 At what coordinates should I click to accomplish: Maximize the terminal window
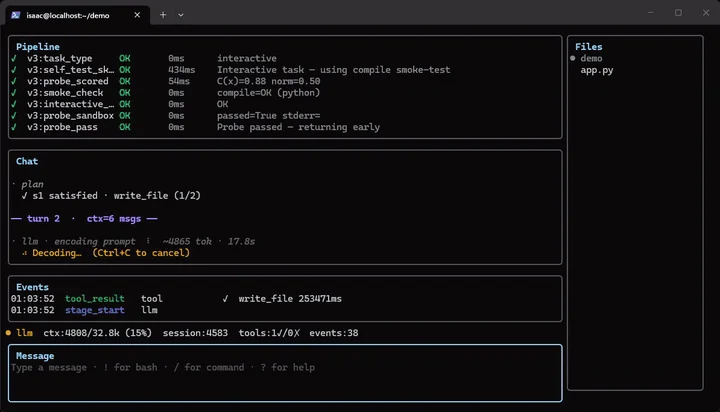pos(678,13)
